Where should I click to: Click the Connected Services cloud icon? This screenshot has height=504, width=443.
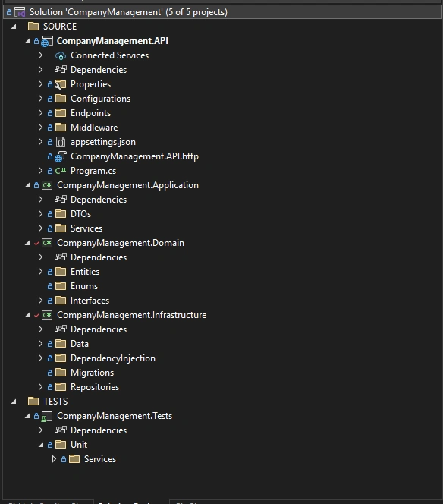61,56
